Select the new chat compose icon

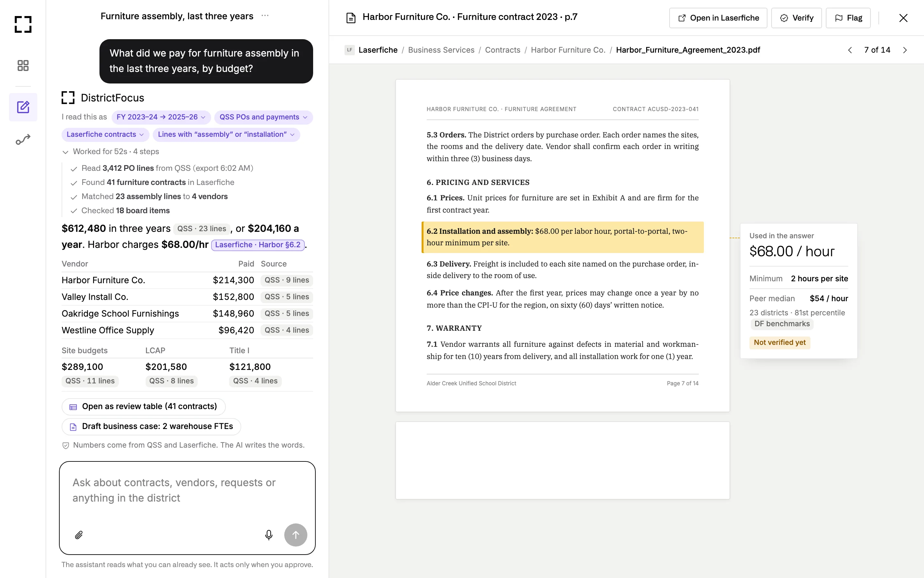coord(23,107)
